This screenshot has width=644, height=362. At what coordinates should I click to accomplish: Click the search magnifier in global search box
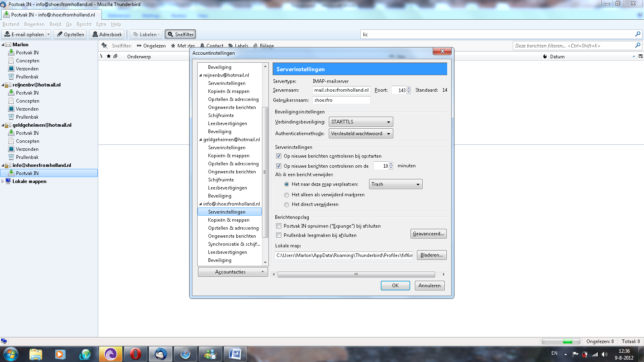click(x=638, y=34)
